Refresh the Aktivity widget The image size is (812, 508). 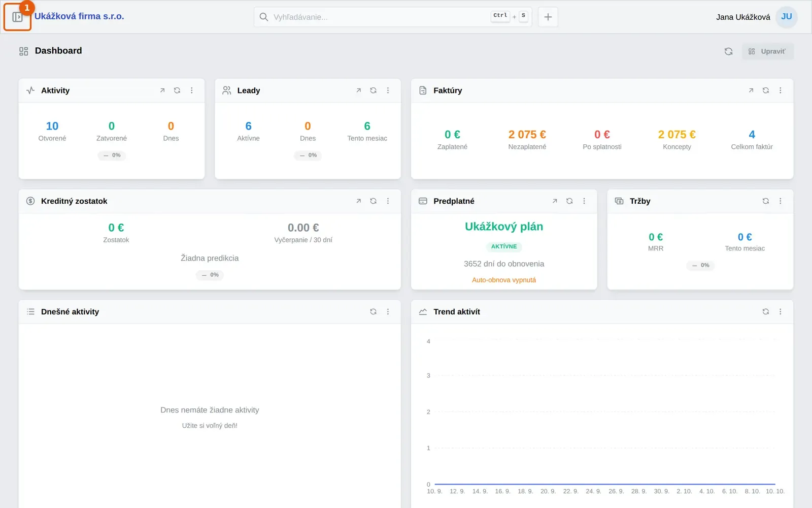point(177,90)
